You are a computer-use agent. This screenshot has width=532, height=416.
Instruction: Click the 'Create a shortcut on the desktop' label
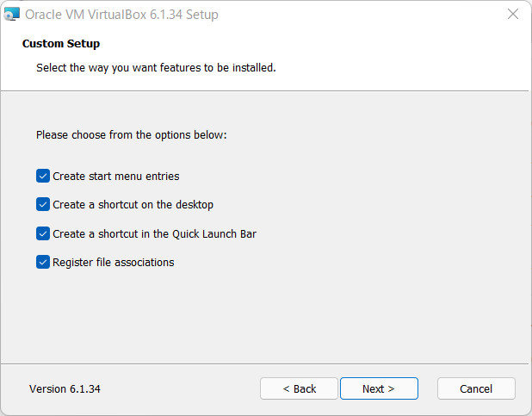(133, 205)
